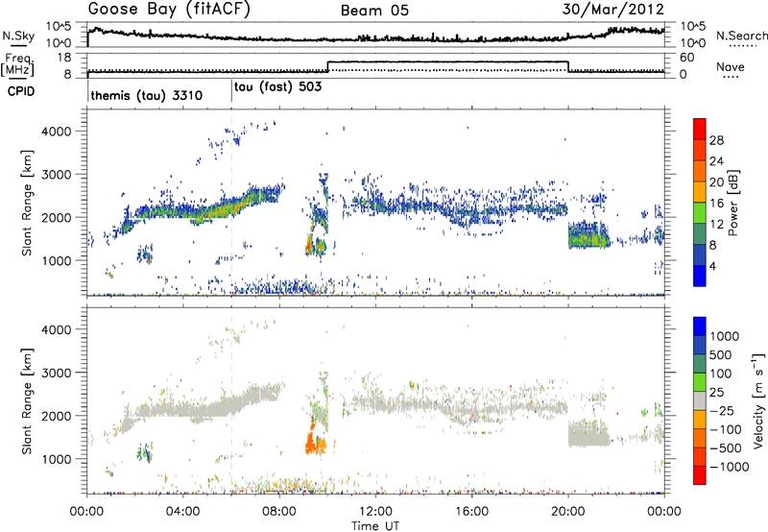Select the '16:00' time tick label
Image resolution: width=768 pixels, height=532 pixels.
point(471,512)
